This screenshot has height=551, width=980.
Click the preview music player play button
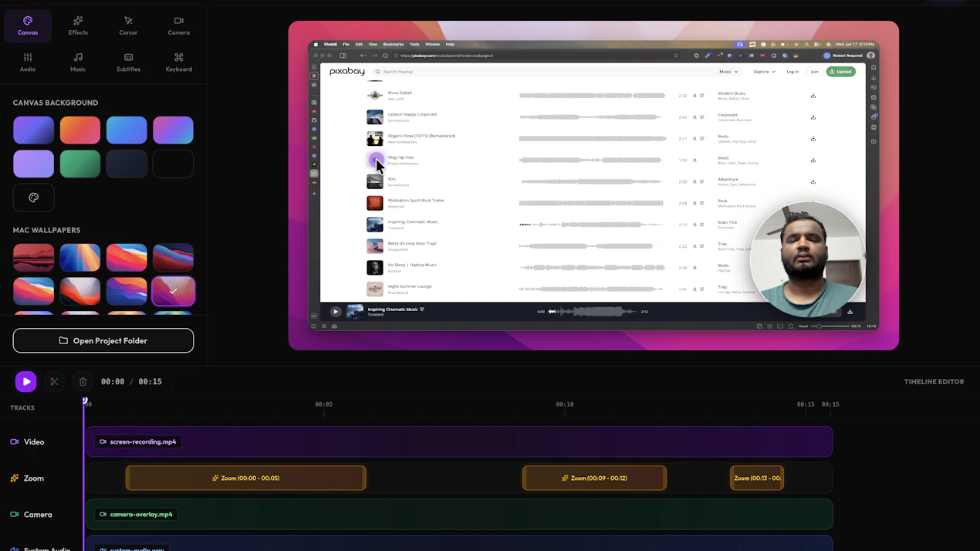(335, 312)
